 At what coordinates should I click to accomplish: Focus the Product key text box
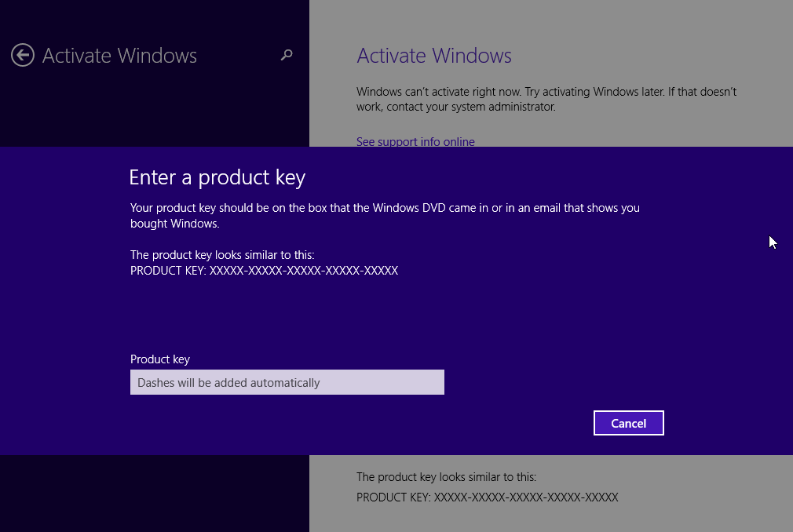(287, 382)
